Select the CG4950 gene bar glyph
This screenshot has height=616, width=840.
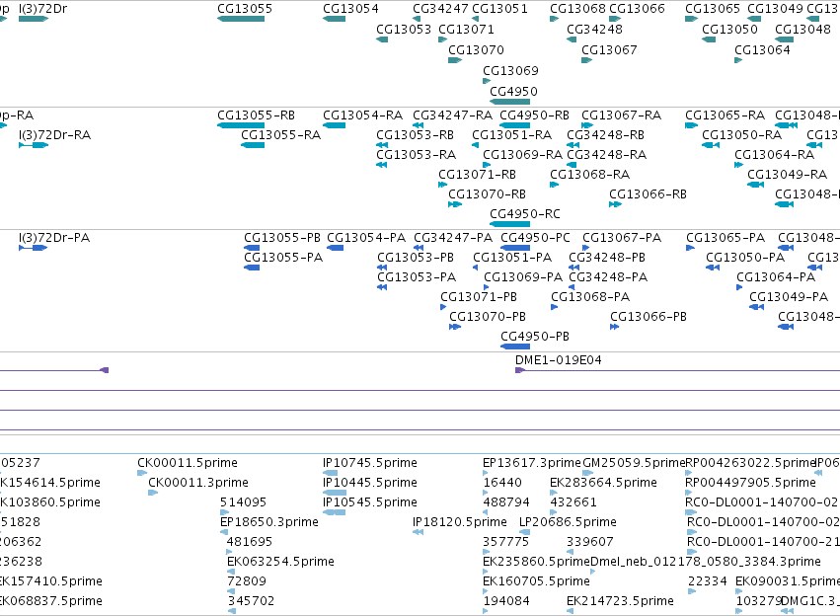coord(509,102)
